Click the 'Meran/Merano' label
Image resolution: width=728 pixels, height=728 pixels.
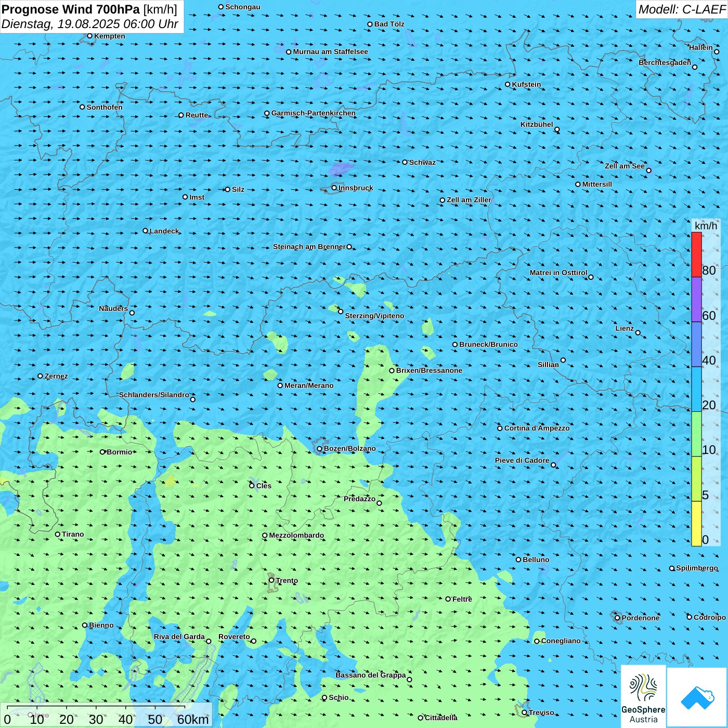(309, 385)
